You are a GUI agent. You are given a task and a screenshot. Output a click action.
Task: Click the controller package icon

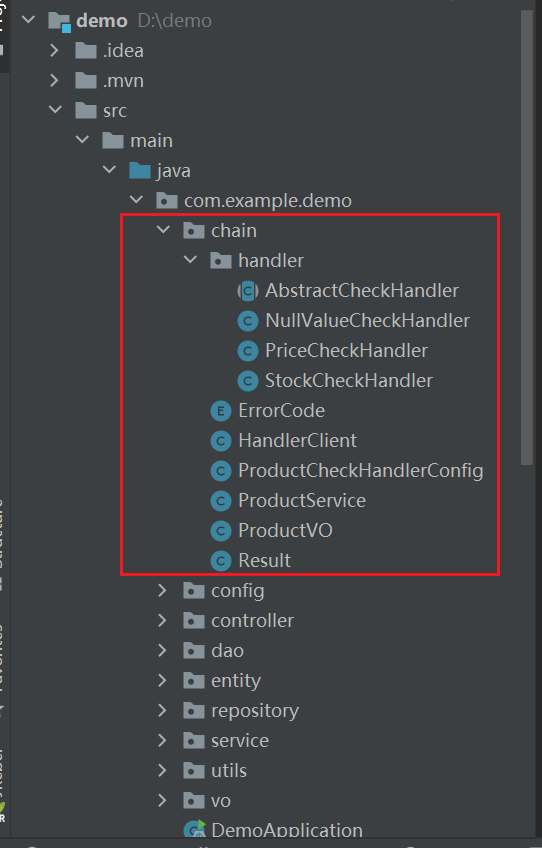194,621
